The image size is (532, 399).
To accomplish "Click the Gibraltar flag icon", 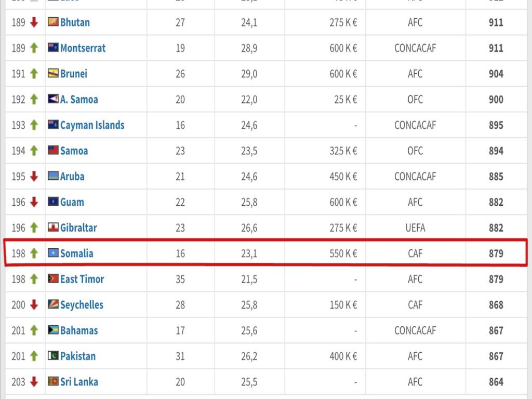I will pyautogui.click(x=53, y=228).
